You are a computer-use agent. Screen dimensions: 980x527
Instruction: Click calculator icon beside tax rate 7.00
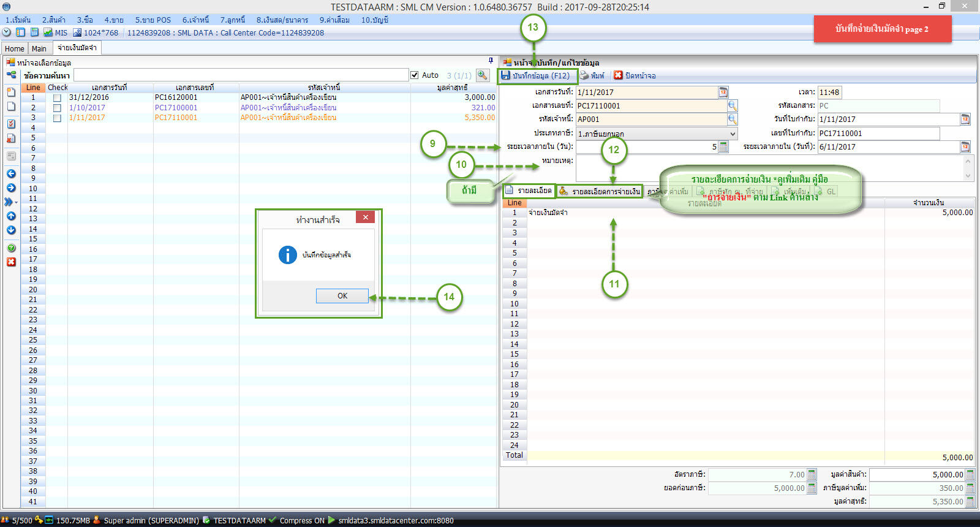tap(812, 474)
